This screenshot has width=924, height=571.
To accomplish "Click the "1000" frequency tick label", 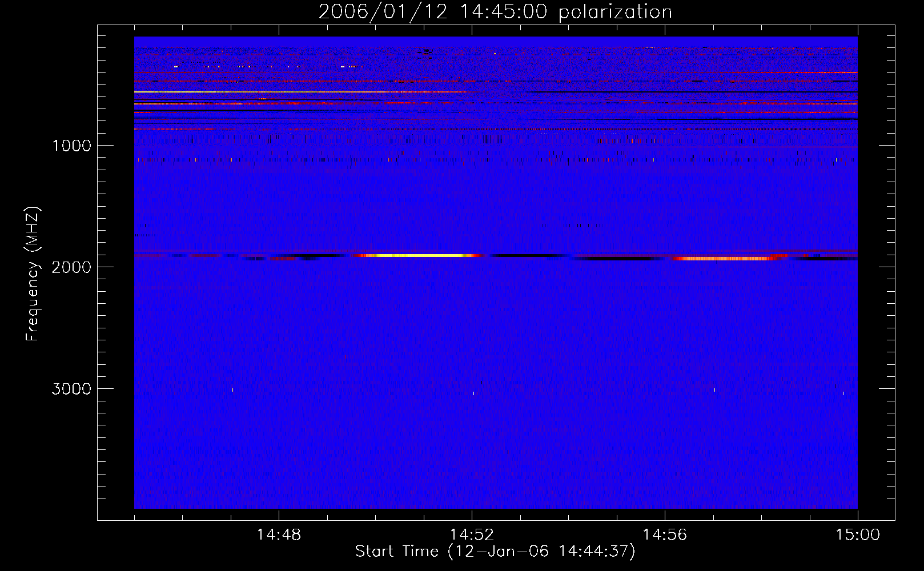I will 71,146.
